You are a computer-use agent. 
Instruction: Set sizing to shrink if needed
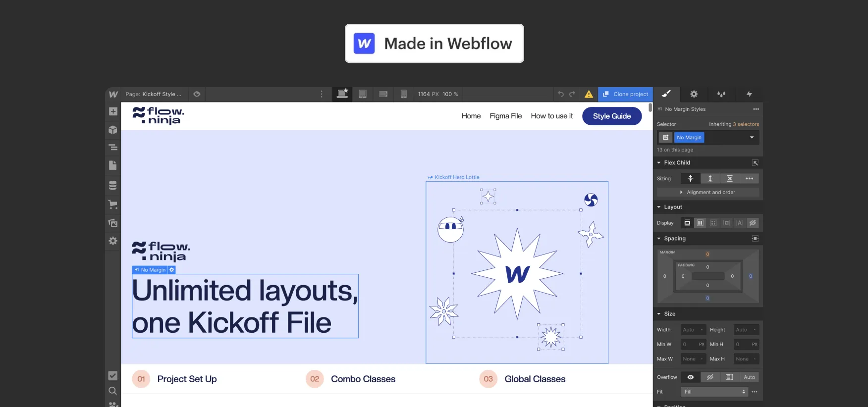click(x=690, y=178)
